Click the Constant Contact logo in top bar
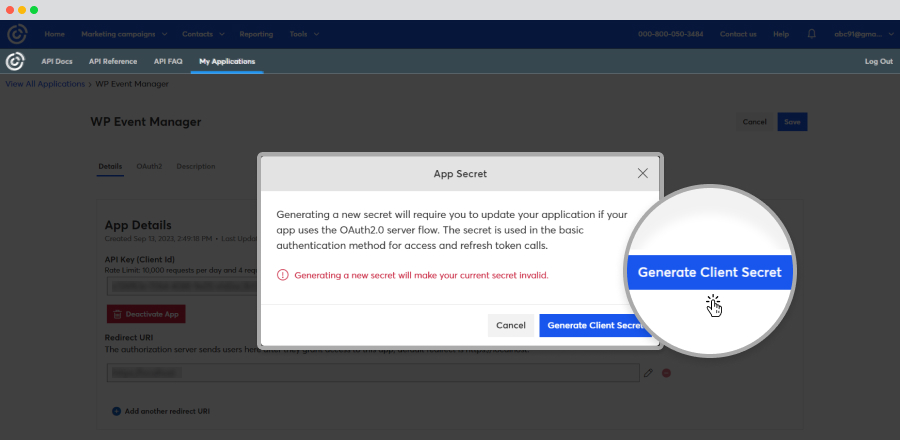This screenshot has height=440, width=900. coord(17,34)
